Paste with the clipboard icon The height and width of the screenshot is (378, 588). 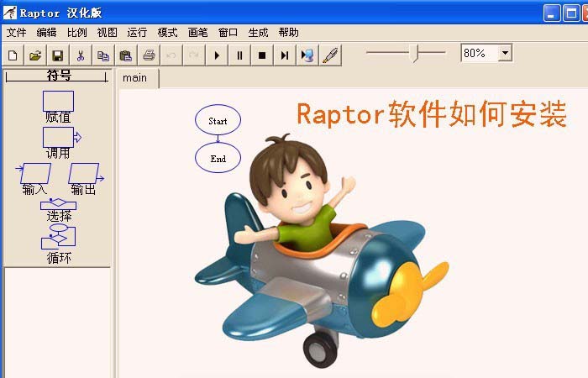point(126,55)
